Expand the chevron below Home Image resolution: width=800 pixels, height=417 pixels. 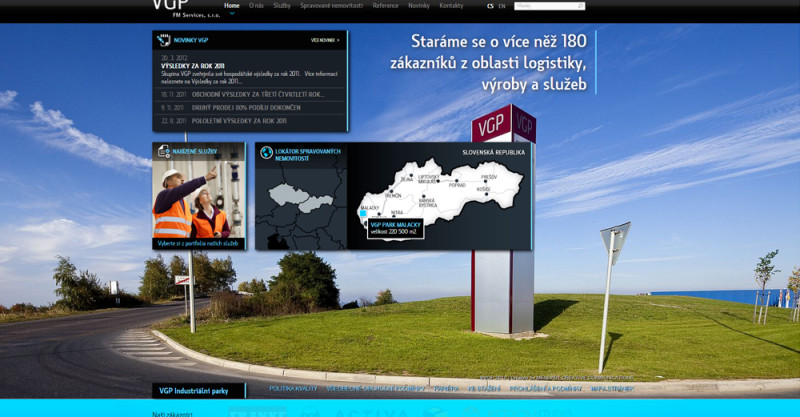pyautogui.click(x=232, y=14)
